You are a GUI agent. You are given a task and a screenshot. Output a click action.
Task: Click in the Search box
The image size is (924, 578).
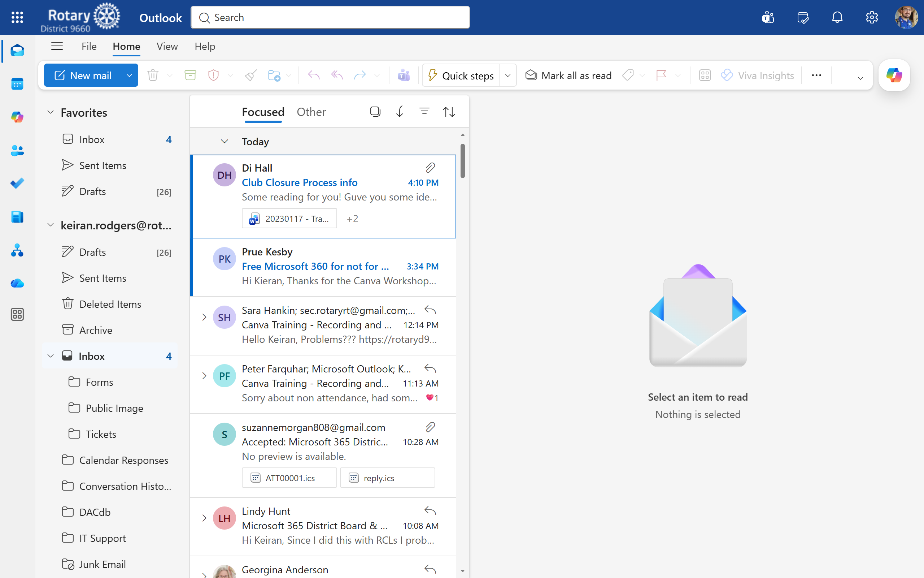click(x=330, y=17)
